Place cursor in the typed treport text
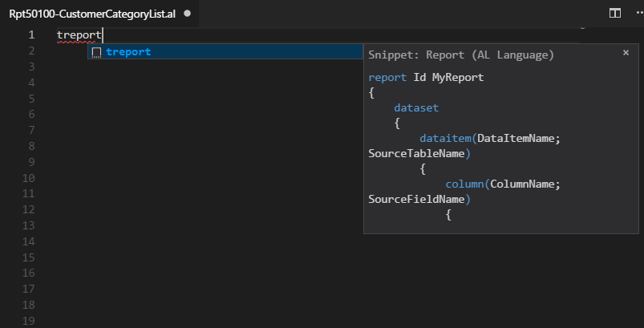 pos(79,35)
